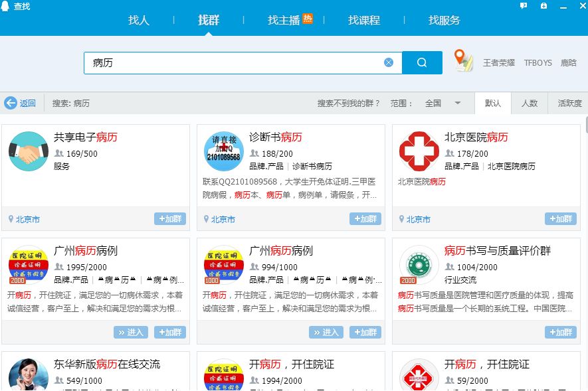Open the map location pin icon
Screen dimensions: 588x391
click(462, 60)
